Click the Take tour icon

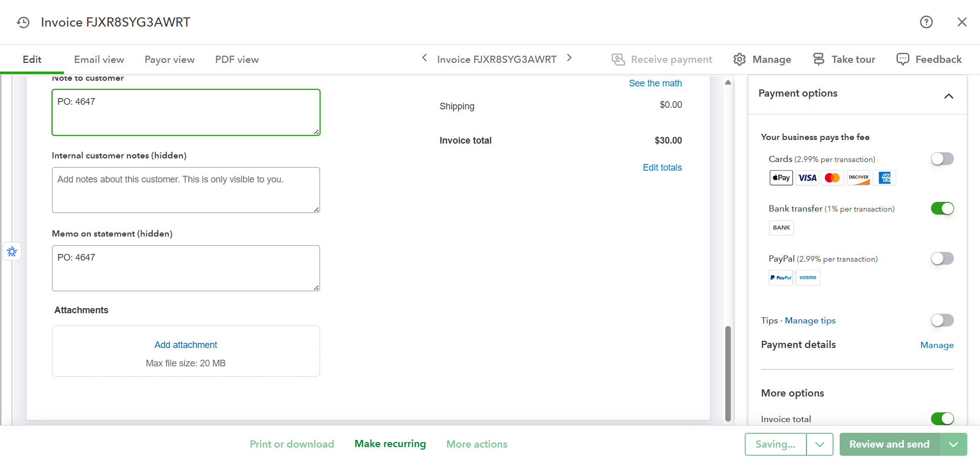click(818, 59)
